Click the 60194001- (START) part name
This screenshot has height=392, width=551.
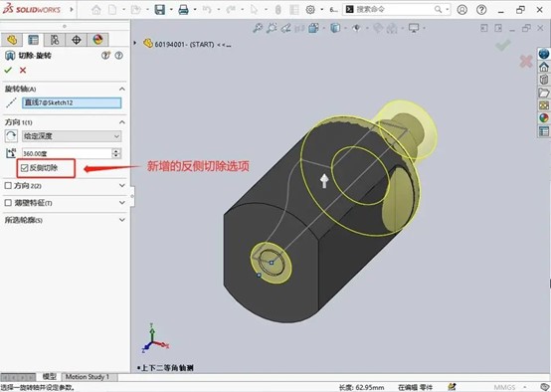pyautogui.click(x=184, y=45)
